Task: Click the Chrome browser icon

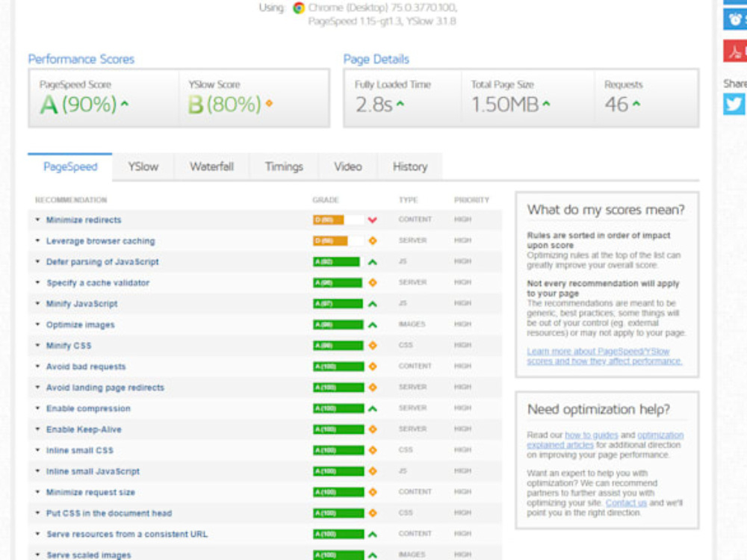Action: [x=299, y=7]
